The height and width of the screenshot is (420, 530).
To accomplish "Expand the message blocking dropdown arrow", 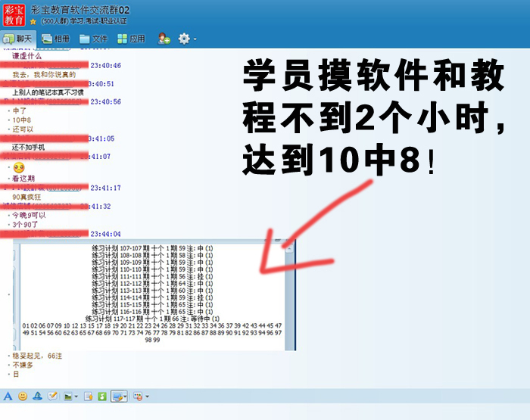I will [146, 397].
